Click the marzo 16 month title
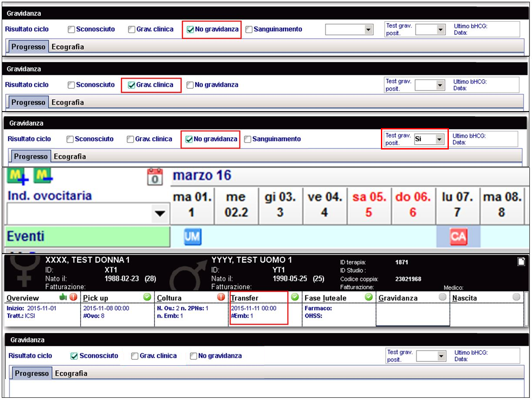Screen dimensions: 532x400 point(202,176)
